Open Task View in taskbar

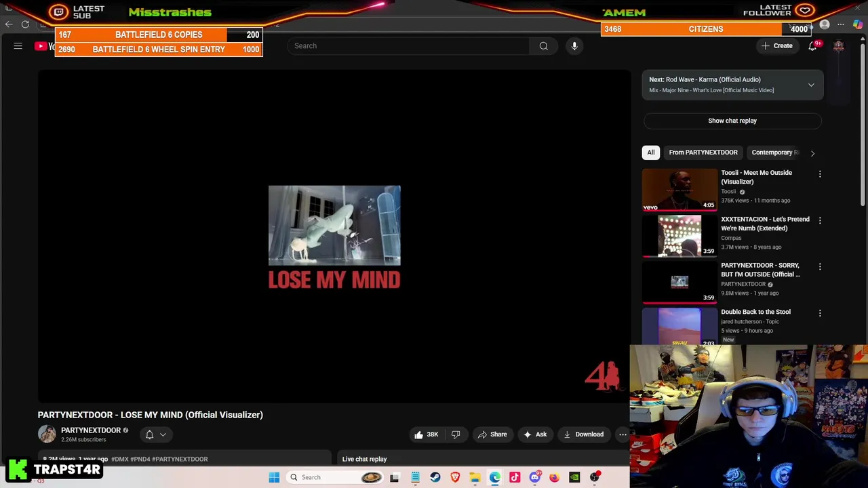(x=395, y=477)
